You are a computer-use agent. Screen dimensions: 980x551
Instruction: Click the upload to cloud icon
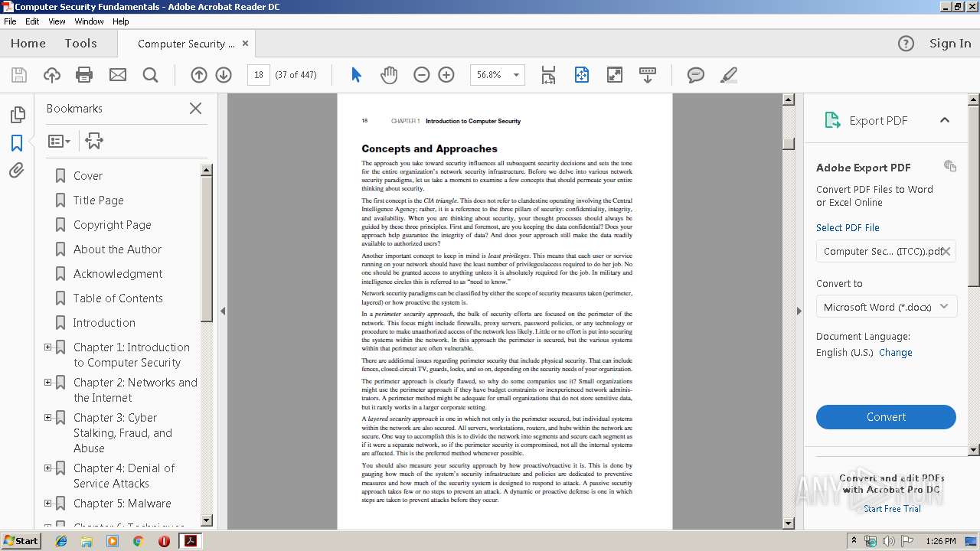pyautogui.click(x=51, y=75)
